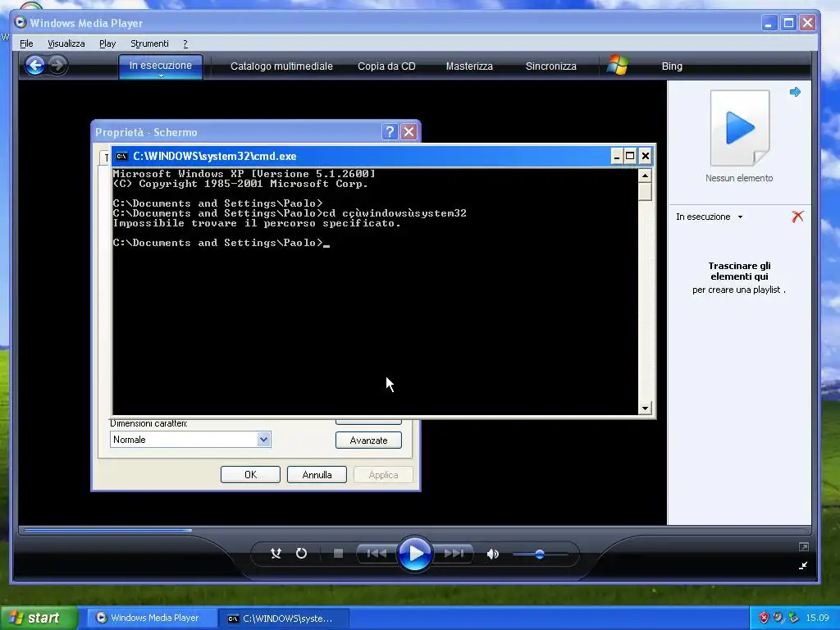This screenshot has width=840, height=630.
Task: Click the red security shield tray icon
Action: [764, 618]
